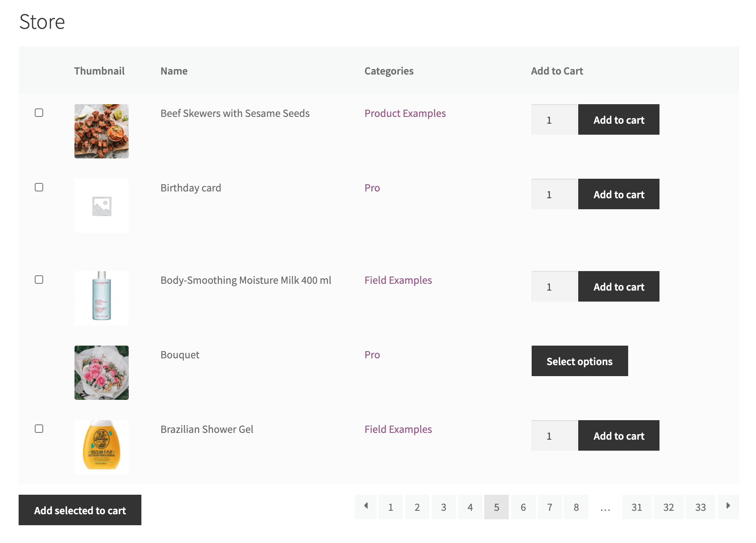756x543 pixels.
Task: Check the checkbox for Body-Smoothing Moisture Milk
Action: tap(39, 280)
